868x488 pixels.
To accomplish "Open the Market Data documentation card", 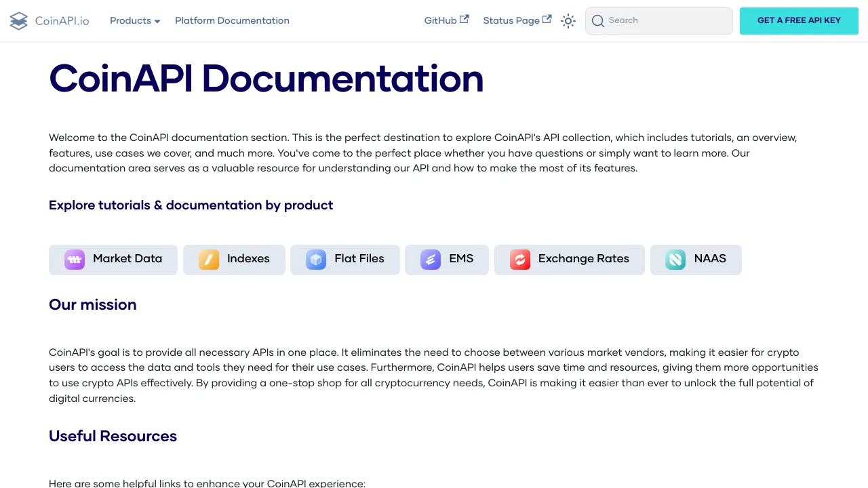I will (113, 260).
